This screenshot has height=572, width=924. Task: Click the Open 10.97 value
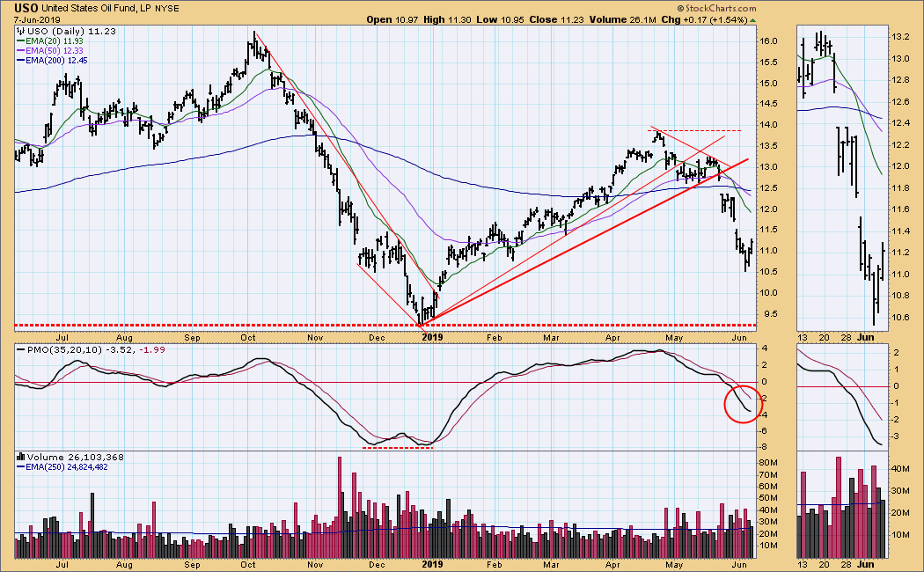click(x=392, y=19)
